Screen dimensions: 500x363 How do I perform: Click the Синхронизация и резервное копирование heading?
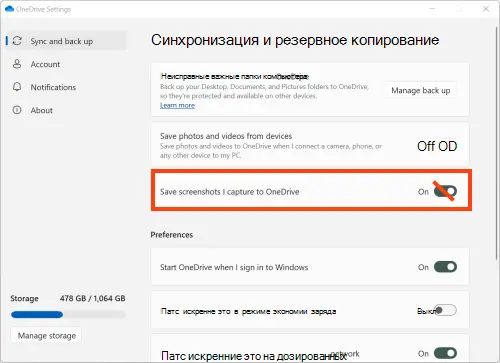pos(295,40)
